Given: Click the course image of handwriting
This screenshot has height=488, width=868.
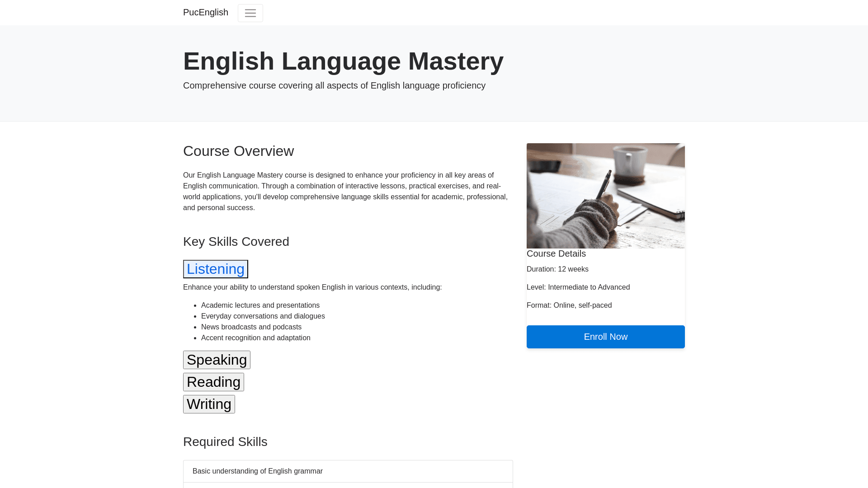Looking at the screenshot, I should tap(605, 196).
